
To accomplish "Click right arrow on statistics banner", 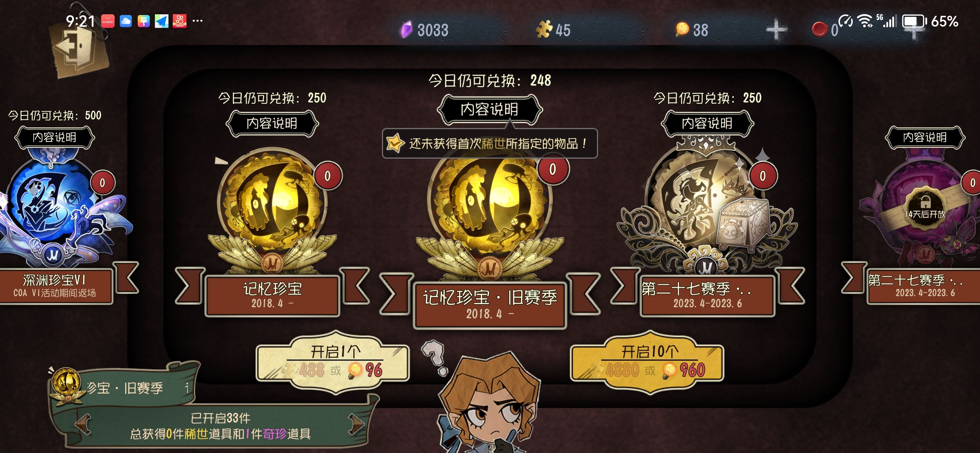I will click(x=356, y=424).
